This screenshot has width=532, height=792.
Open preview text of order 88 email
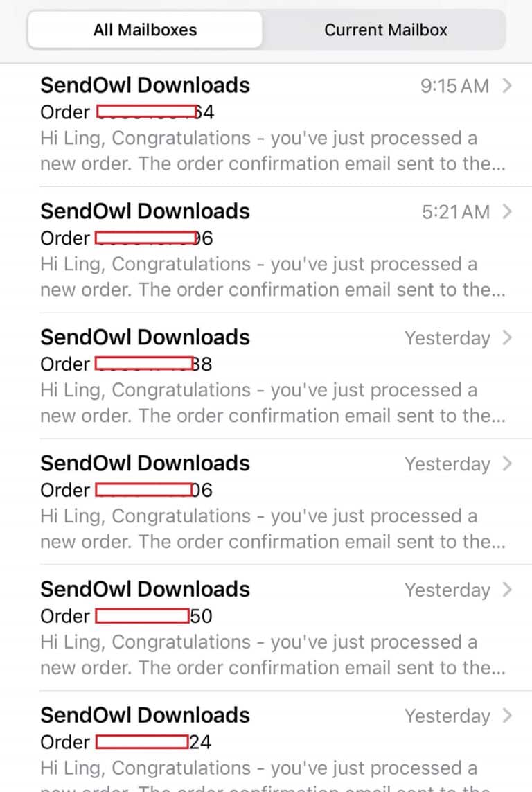coord(273,403)
